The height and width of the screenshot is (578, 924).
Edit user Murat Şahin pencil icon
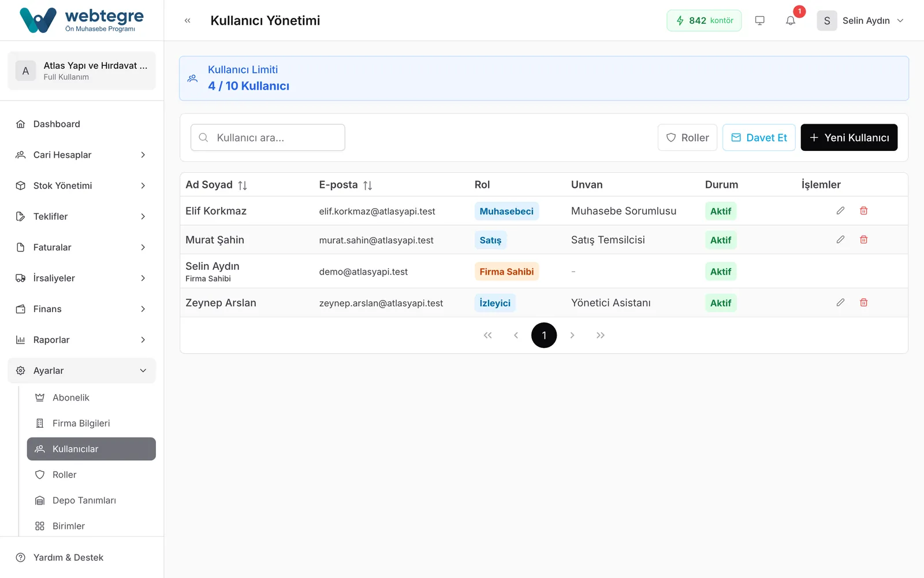point(840,240)
